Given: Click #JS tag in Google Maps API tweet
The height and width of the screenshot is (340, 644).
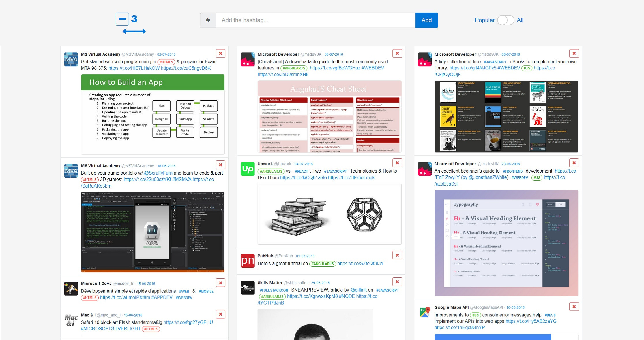Looking at the screenshot, I should coord(475,315).
